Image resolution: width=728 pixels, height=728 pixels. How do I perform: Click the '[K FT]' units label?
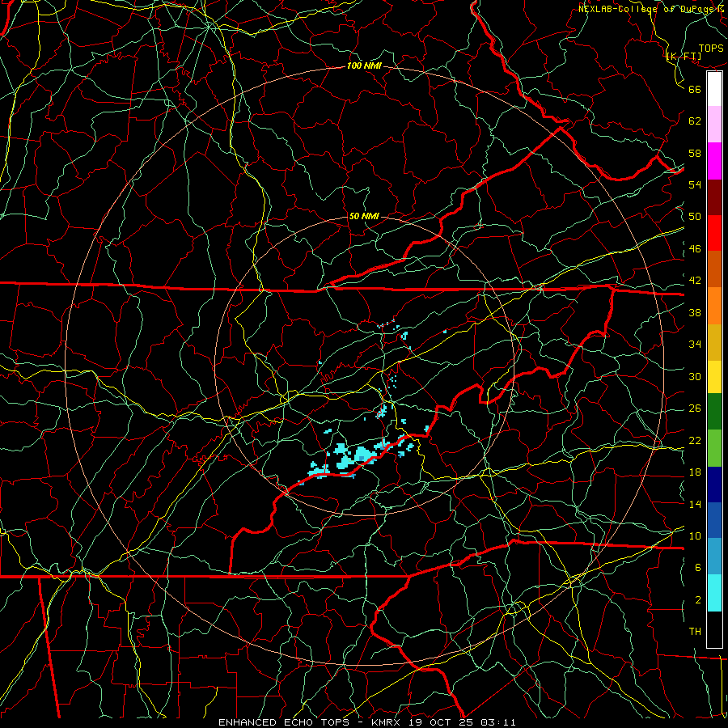684,57
